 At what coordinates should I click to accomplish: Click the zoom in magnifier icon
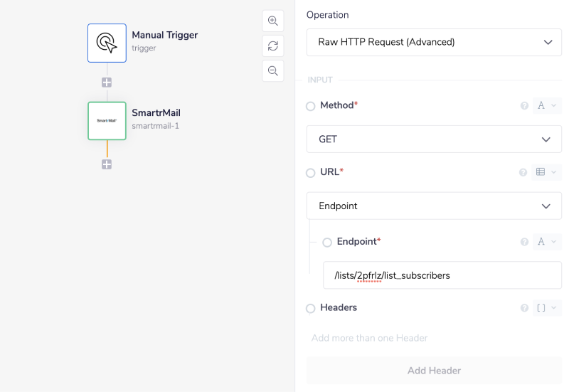[273, 21]
